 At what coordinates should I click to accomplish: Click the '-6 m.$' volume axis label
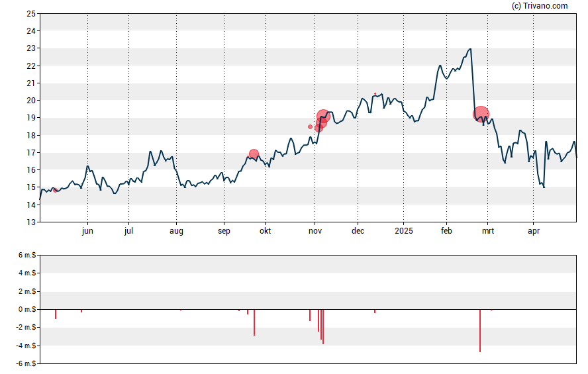26,363
